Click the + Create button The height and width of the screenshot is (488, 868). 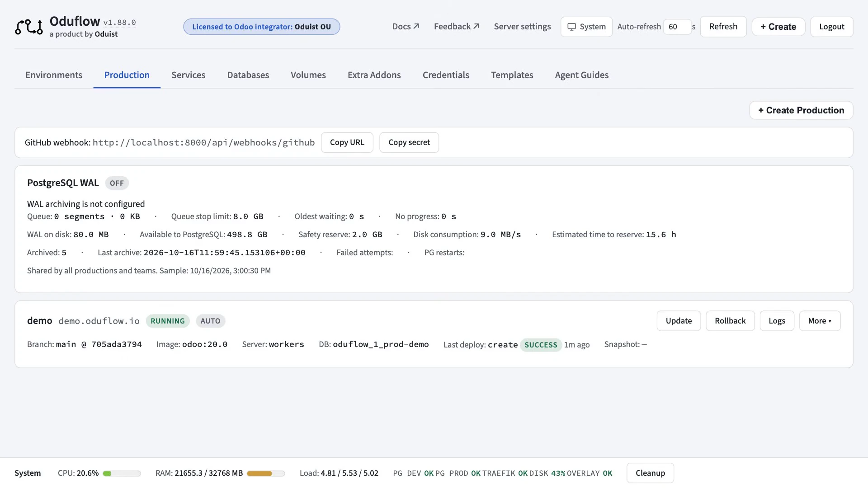[x=778, y=27]
